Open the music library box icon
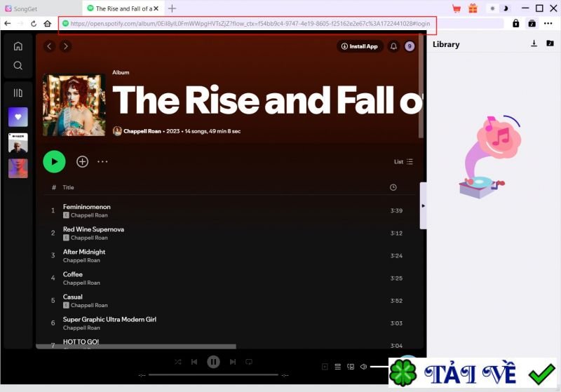The height and width of the screenshot is (392, 561). [x=532, y=24]
